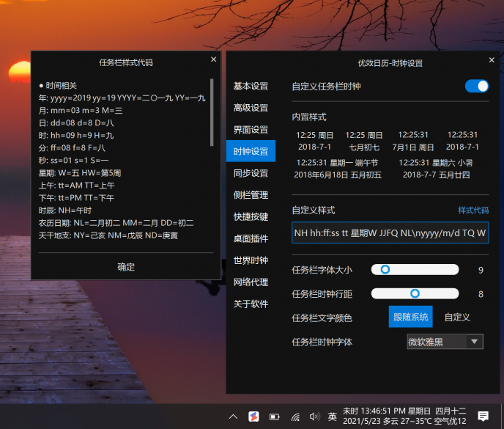Click the colorful S app tray icon
This screenshot has width=504, height=429.
click(x=253, y=417)
